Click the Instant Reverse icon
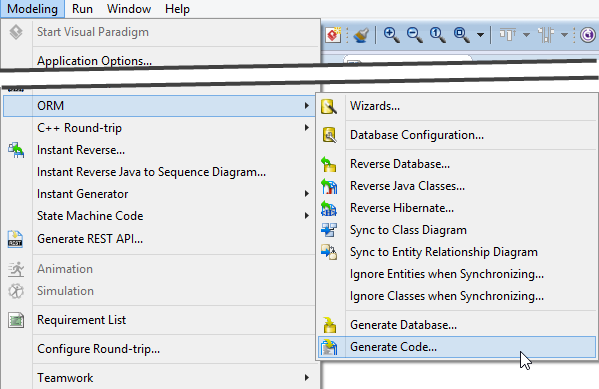599x389 pixels. [x=16, y=150]
